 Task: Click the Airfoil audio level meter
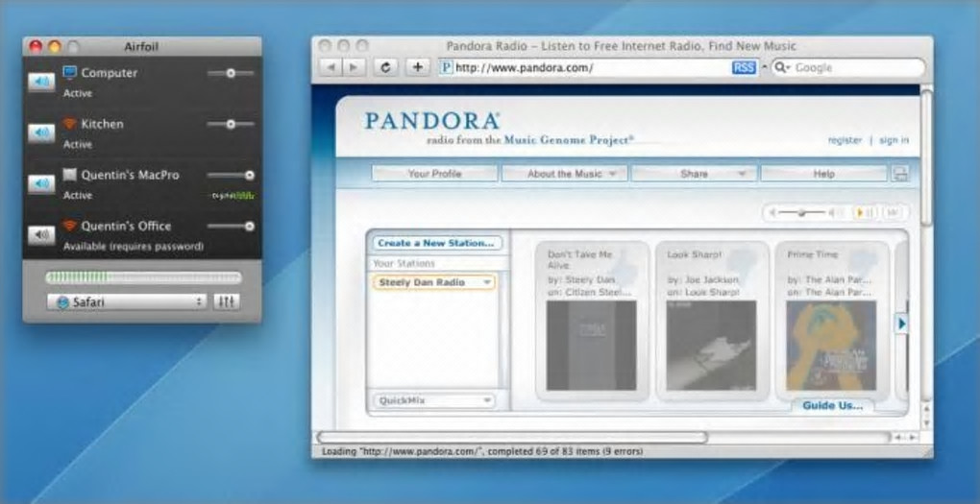point(142,277)
